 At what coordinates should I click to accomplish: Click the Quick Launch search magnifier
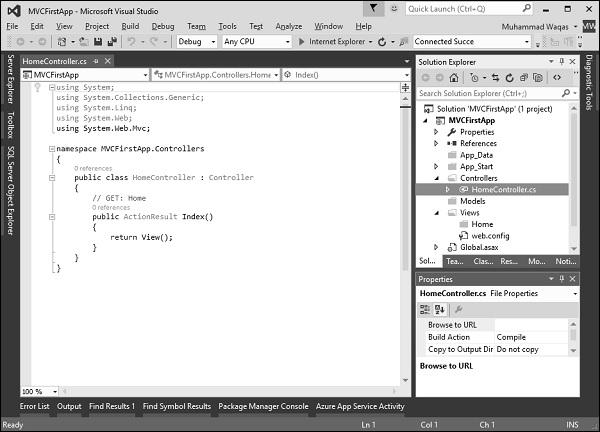527,8
